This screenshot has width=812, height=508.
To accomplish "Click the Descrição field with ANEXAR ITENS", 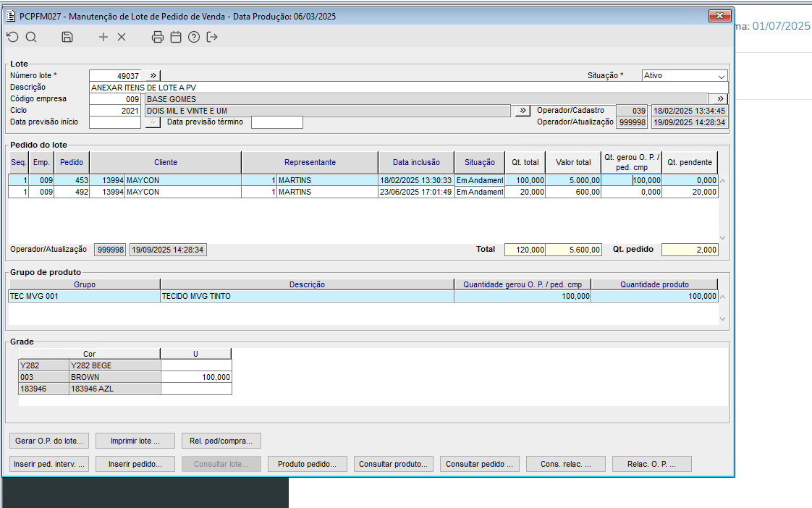I will tap(409, 88).
